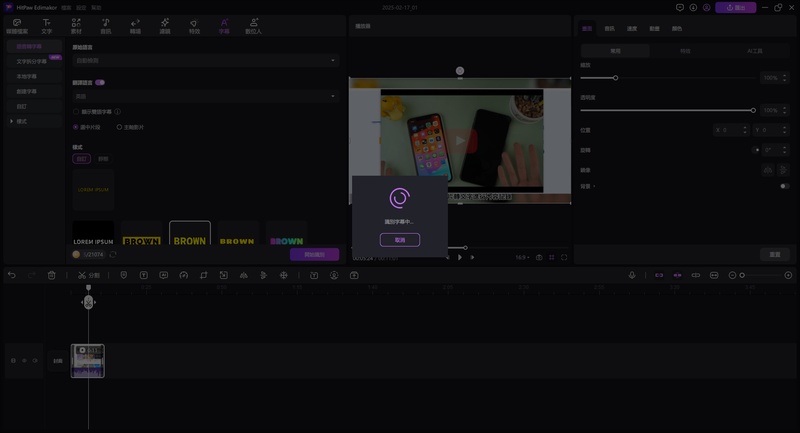Select the video clip thumbnail on the timeline
This screenshot has width=800, height=433.
point(88,361)
